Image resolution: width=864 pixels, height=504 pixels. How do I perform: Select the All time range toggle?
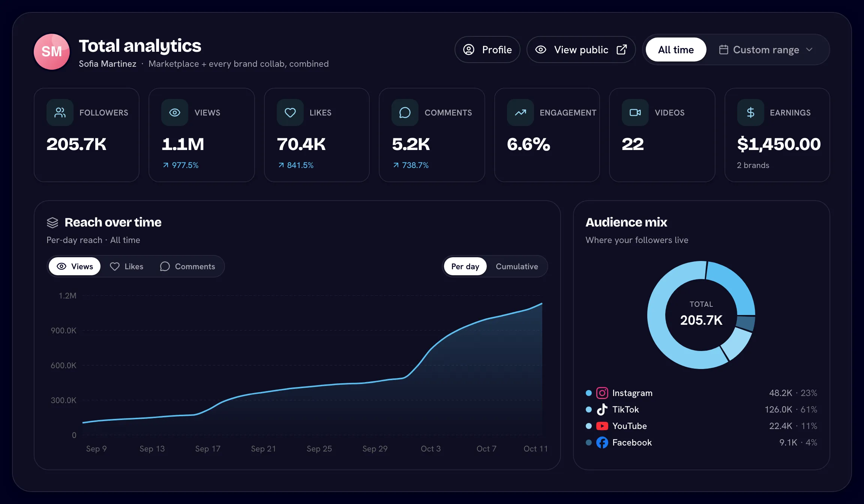[676, 49]
